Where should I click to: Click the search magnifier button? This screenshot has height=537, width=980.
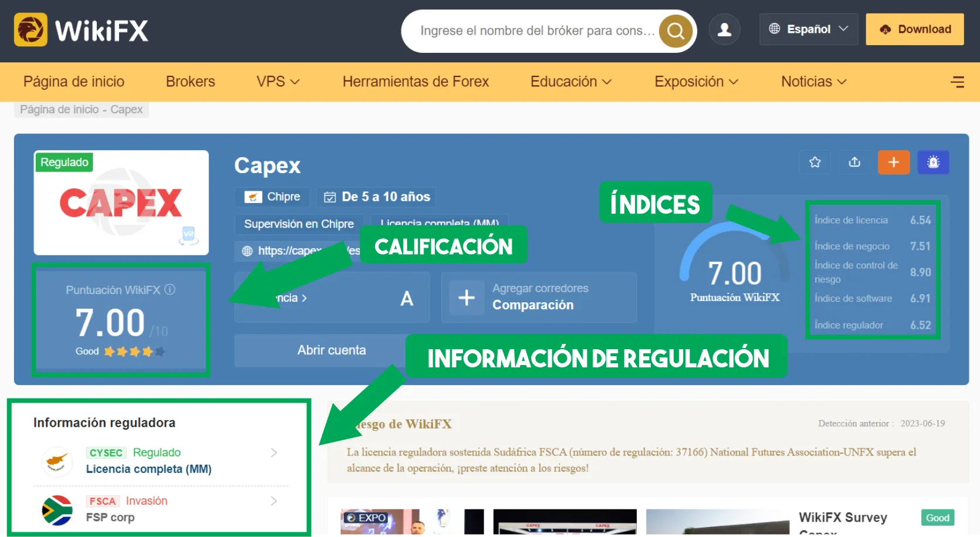(x=675, y=31)
